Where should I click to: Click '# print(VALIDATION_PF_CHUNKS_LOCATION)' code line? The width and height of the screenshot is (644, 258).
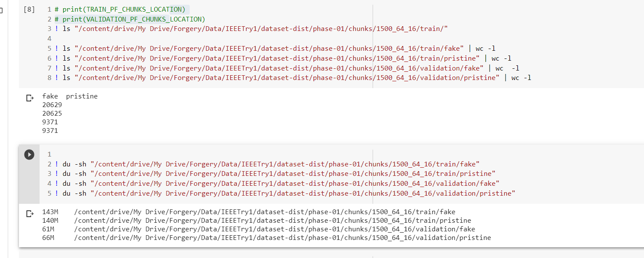click(x=130, y=19)
